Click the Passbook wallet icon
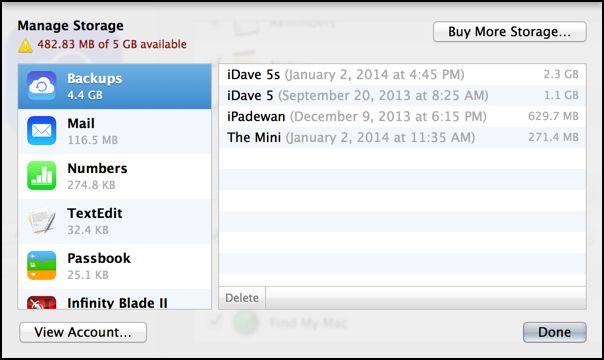This screenshot has height=360, width=604. click(42, 266)
